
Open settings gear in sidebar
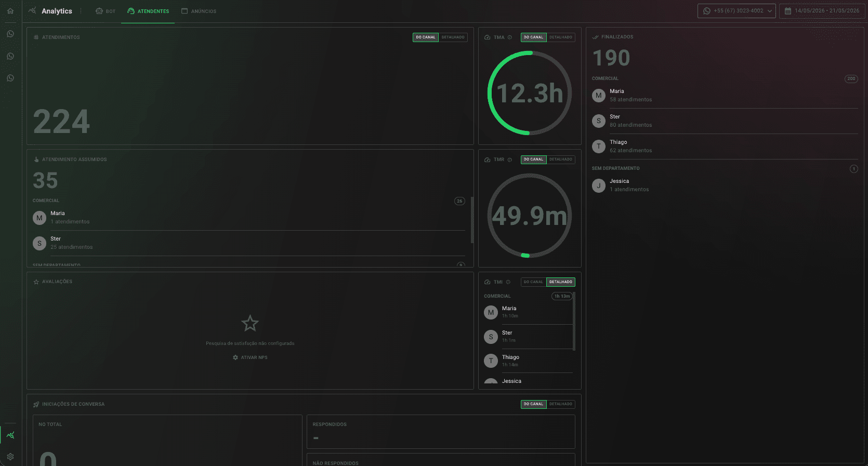tap(10, 457)
